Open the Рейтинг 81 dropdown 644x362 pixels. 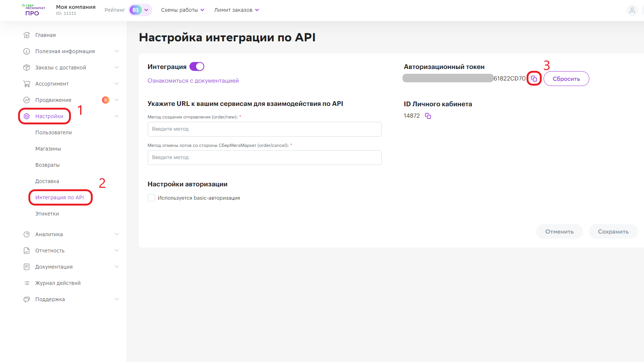coord(140,10)
